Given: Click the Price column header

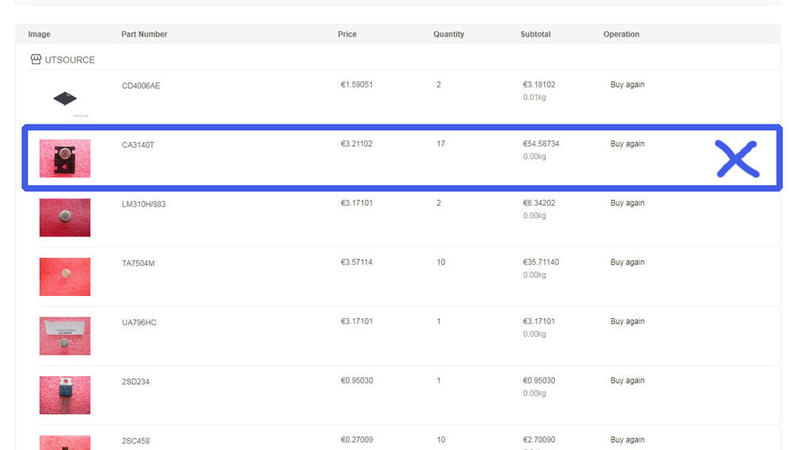Looking at the screenshot, I should pos(347,34).
